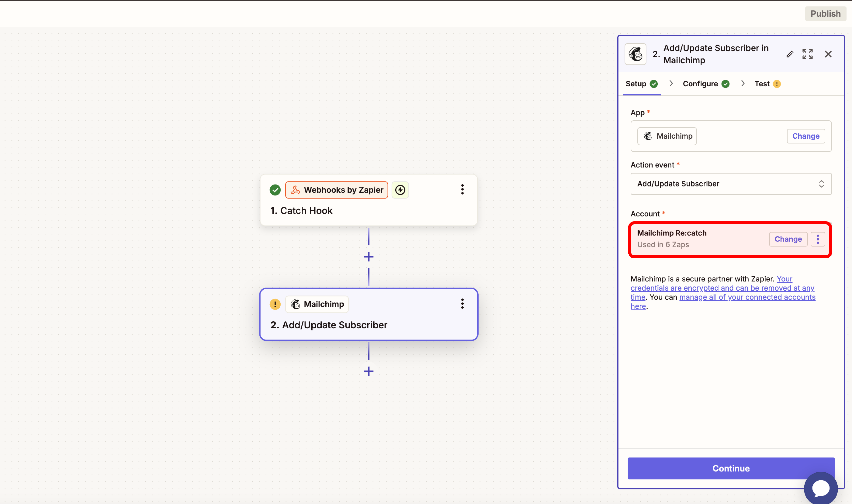
Task: Switch to the Configure tab
Action: pos(706,84)
